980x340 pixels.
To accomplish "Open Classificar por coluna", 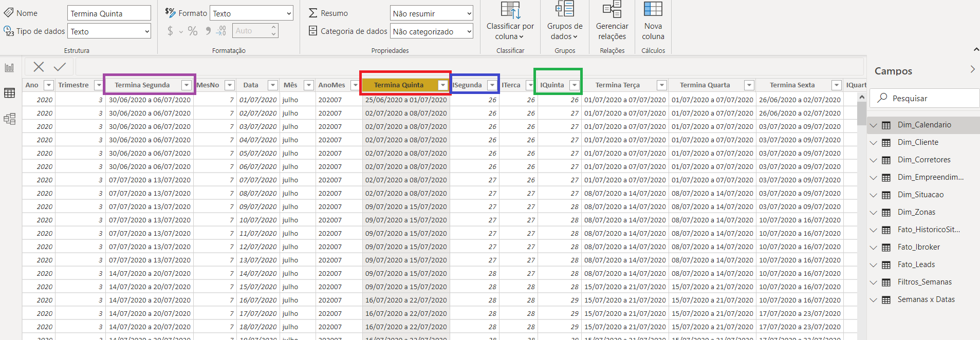I will pyautogui.click(x=510, y=21).
